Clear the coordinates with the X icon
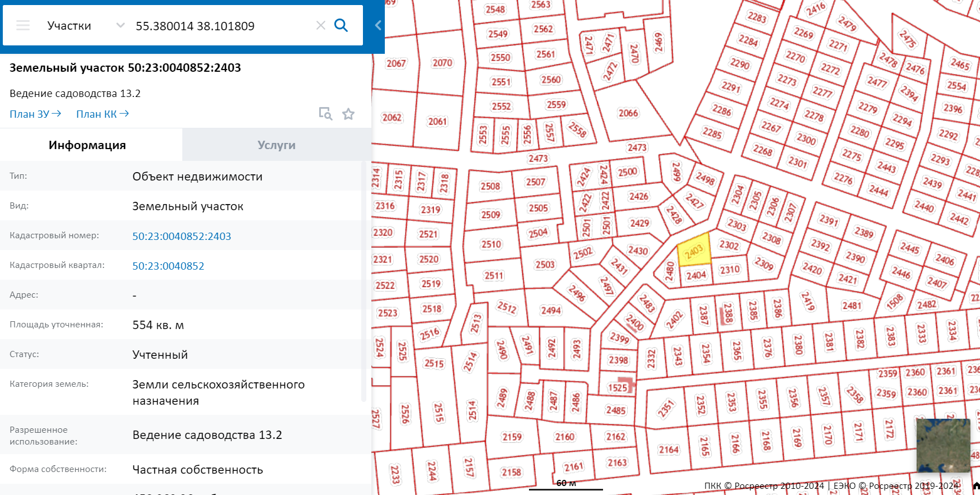 coord(320,26)
